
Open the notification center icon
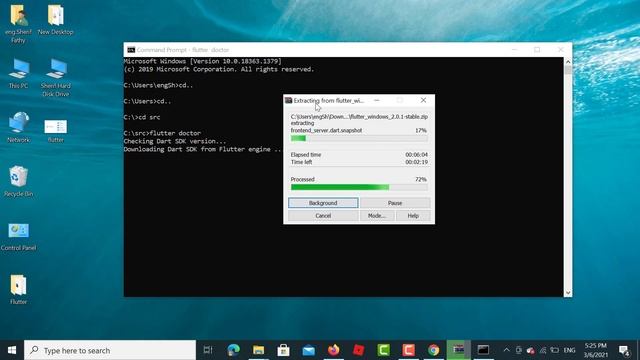(x=624, y=350)
